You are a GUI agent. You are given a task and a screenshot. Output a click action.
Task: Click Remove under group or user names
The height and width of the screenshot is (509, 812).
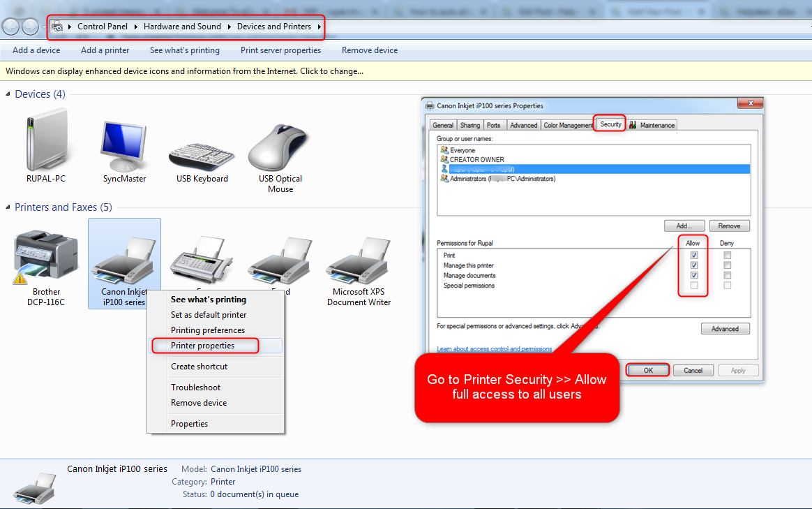tap(729, 226)
